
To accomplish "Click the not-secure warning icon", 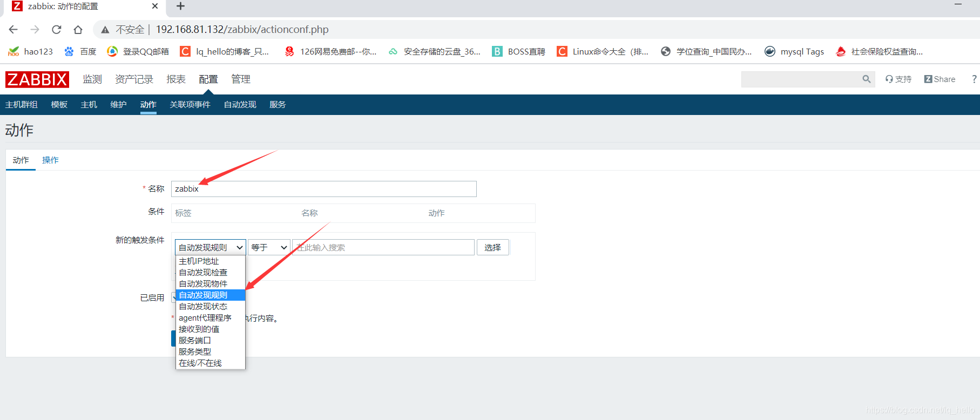I will pyautogui.click(x=105, y=30).
